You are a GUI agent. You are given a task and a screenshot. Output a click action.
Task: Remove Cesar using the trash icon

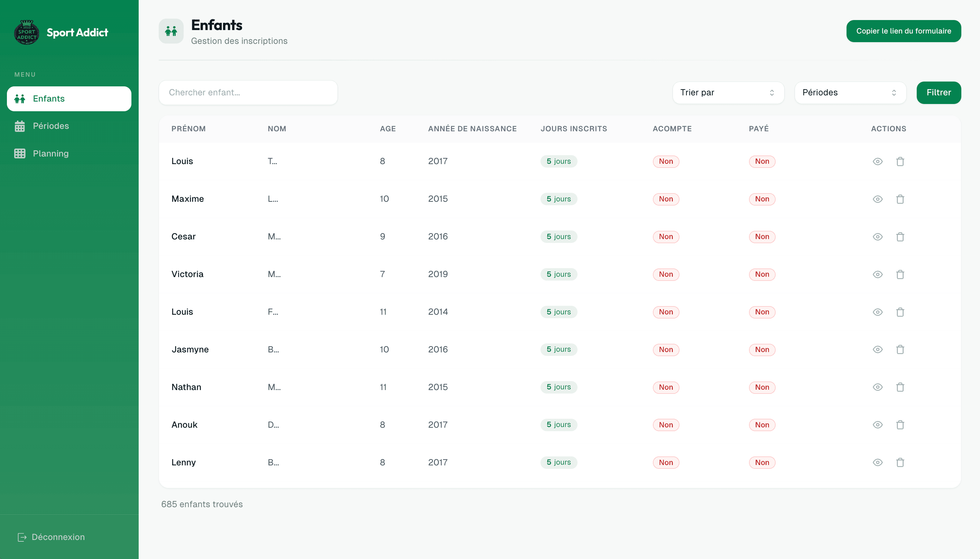[900, 237]
